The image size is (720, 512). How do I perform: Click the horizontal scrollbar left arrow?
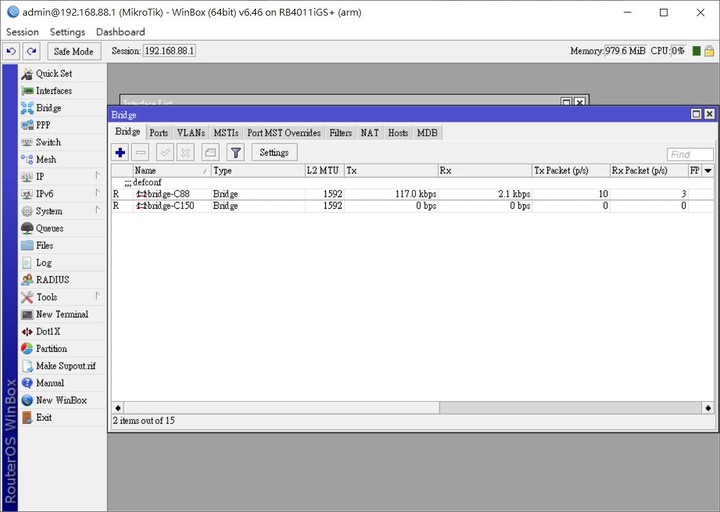[x=118, y=408]
